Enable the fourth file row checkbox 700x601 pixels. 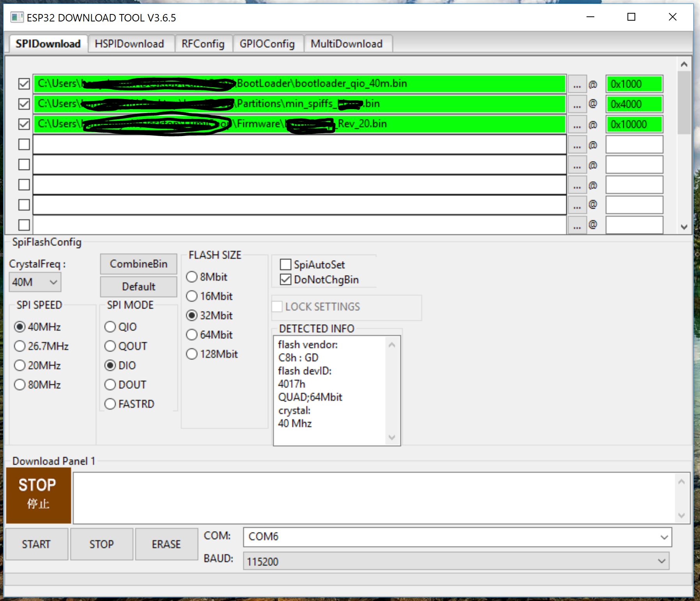tap(24, 144)
